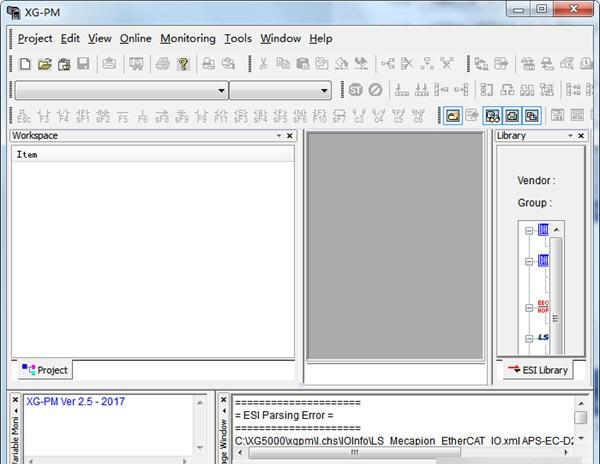The height and width of the screenshot is (464, 600).
Task: Open the wide empty combo box in toolbar
Action: coord(121,90)
